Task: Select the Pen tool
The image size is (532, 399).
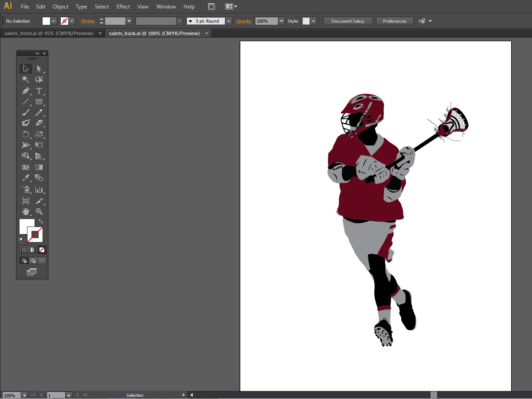Action: [26, 91]
